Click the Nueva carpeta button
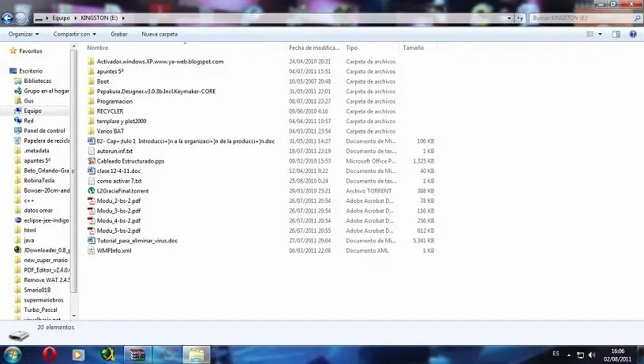The height and width of the screenshot is (364, 644). 159,34
